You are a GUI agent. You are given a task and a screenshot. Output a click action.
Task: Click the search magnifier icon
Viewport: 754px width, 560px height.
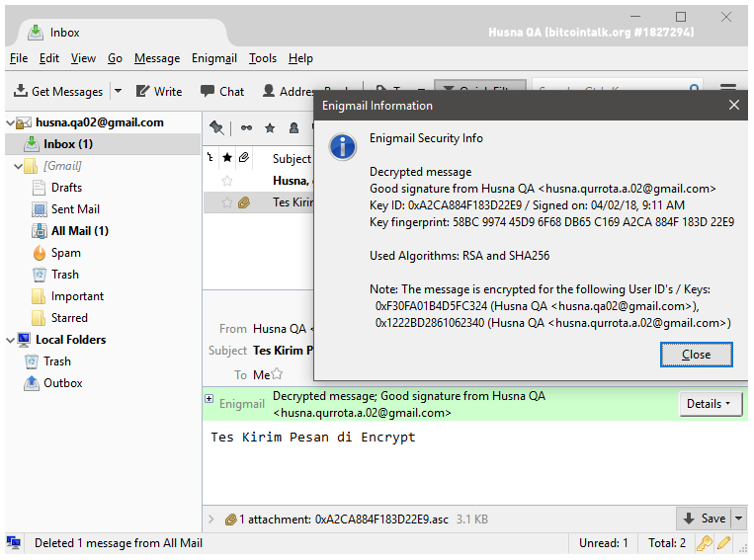694,87
